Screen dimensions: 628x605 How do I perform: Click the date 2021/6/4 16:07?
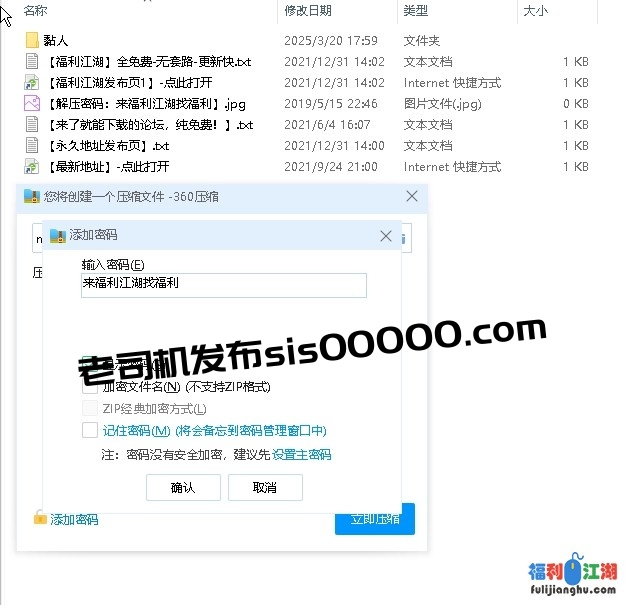click(327, 125)
